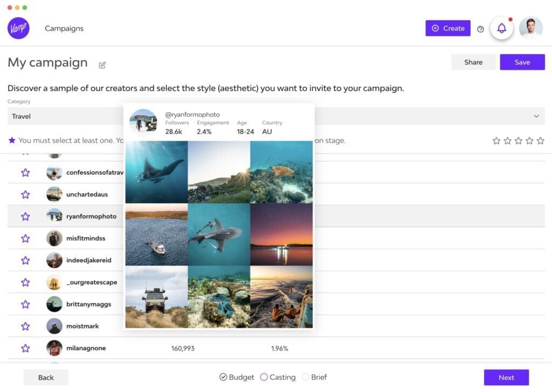This screenshot has width=552, height=392.
Task: Click the brittanymaggs profile avatar
Action: click(x=54, y=304)
